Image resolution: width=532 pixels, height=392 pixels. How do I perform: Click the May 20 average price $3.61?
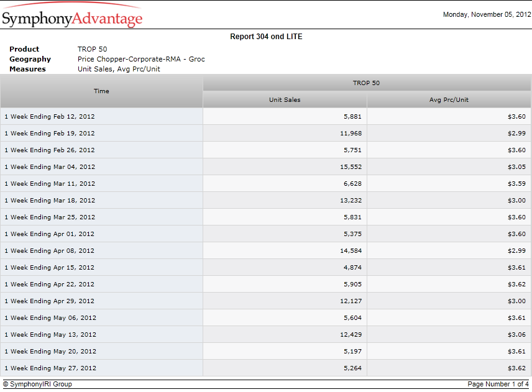pos(516,352)
